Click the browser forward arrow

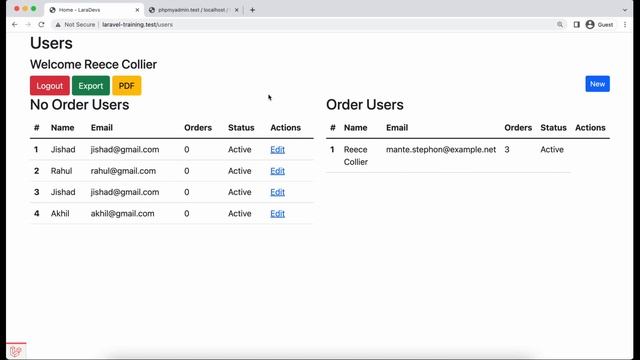tap(28, 24)
